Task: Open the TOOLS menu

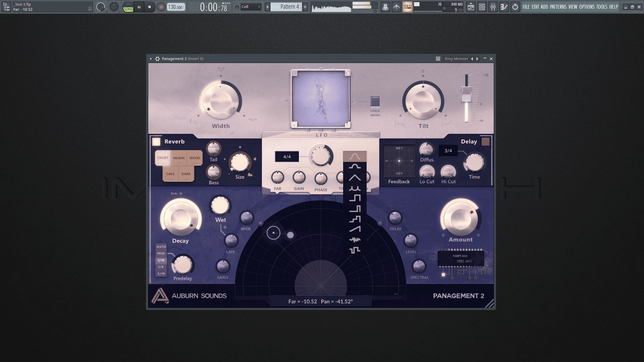Action: pos(602,7)
